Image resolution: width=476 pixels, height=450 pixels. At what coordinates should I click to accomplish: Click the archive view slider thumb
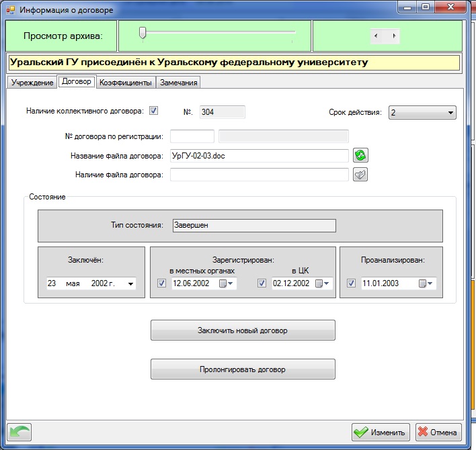pyautogui.click(x=143, y=33)
